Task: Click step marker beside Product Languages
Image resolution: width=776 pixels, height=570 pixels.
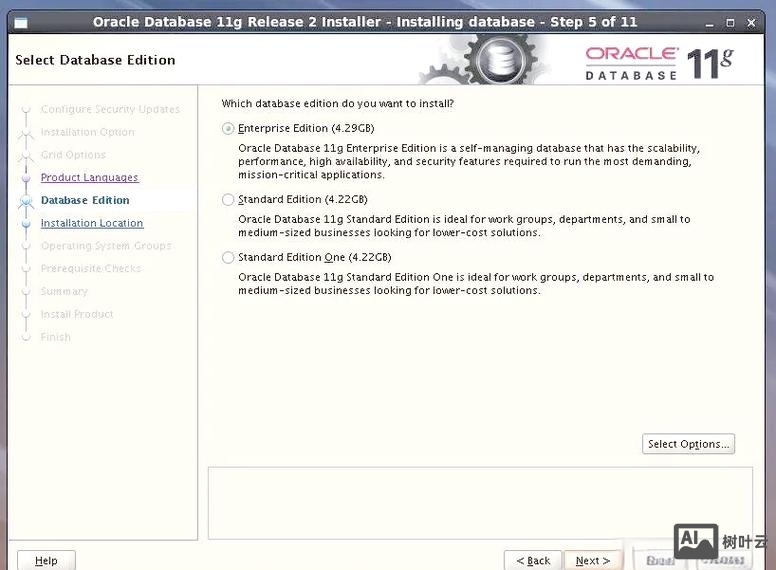Action: (26, 178)
